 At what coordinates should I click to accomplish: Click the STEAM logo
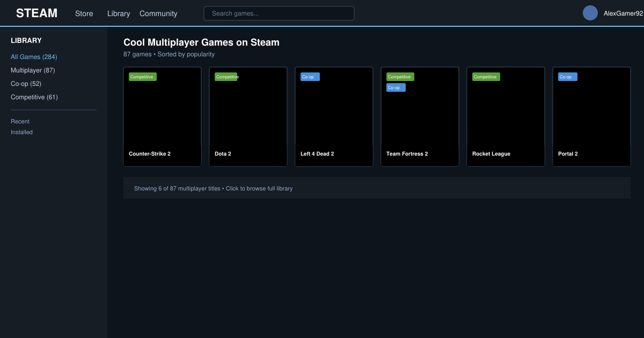click(x=36, y=13)
